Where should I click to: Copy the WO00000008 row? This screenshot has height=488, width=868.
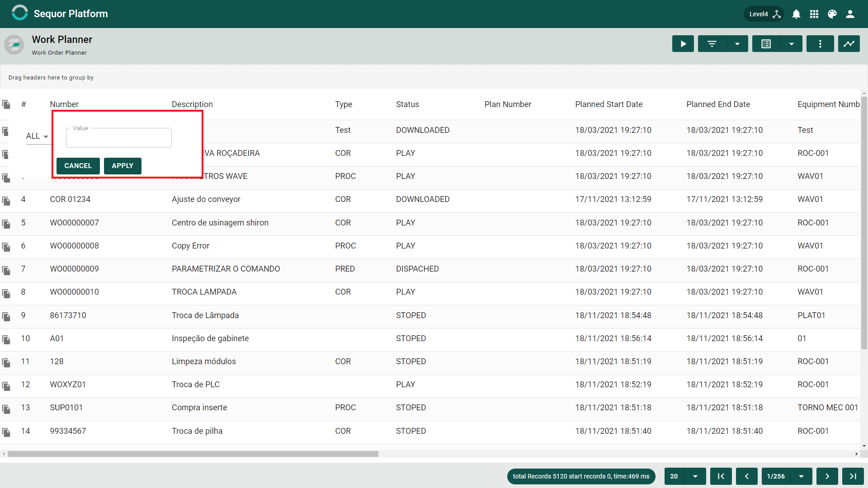pyautogui.click(x=6, y=247)
